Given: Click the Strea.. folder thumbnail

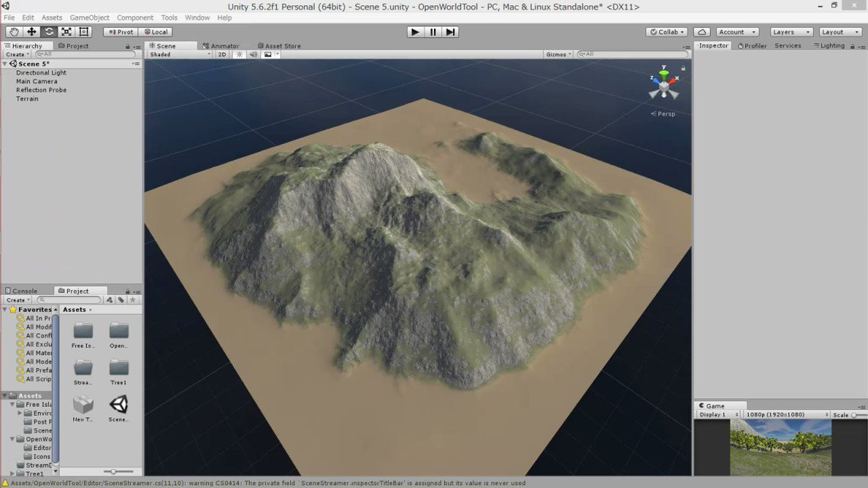Looking at the screenshot, I should pyautogui.click(x=83, y=368).
